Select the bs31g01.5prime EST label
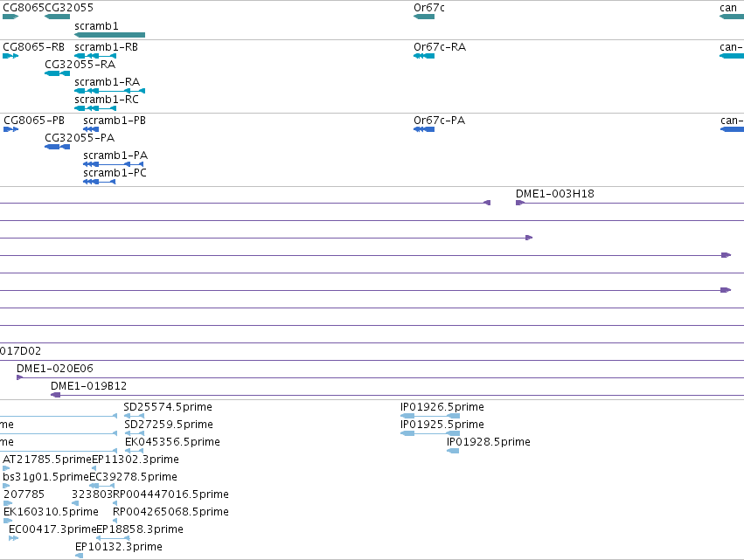This screenshot has height=560, width=744. tap(46, 477)
